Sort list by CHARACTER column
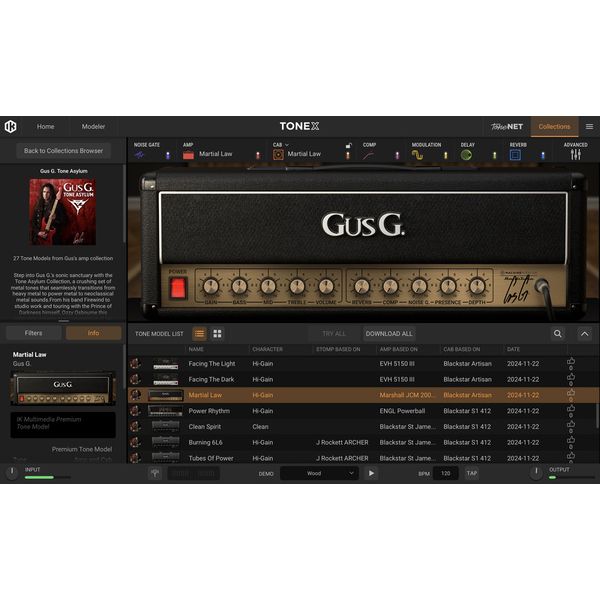 [267, 349]
